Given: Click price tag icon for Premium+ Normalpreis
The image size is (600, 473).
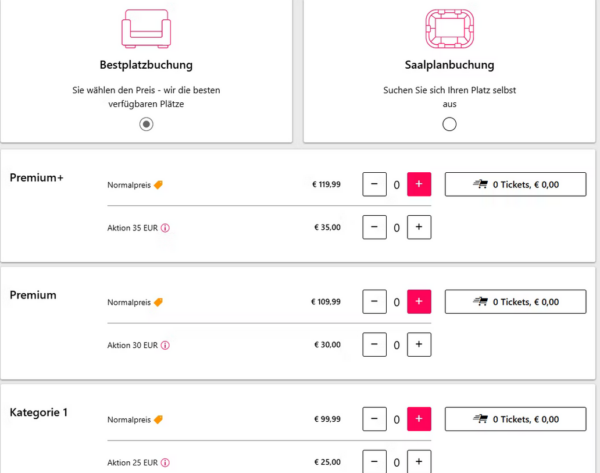Looking at the screenshot, I should pos(157,184).
